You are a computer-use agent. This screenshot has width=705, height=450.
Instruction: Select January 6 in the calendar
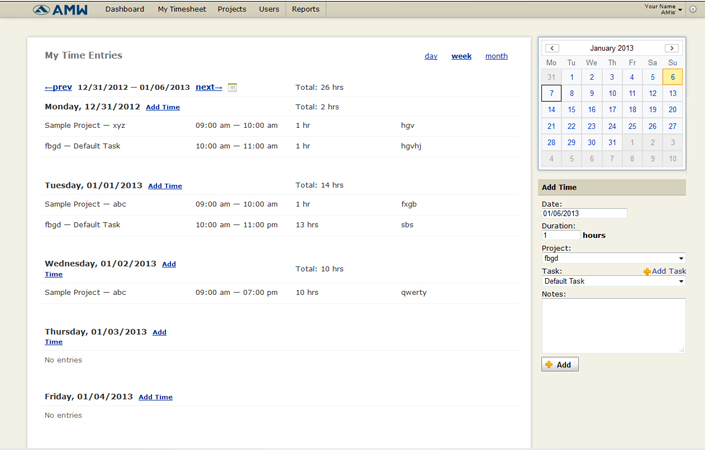tap(673, 77)
